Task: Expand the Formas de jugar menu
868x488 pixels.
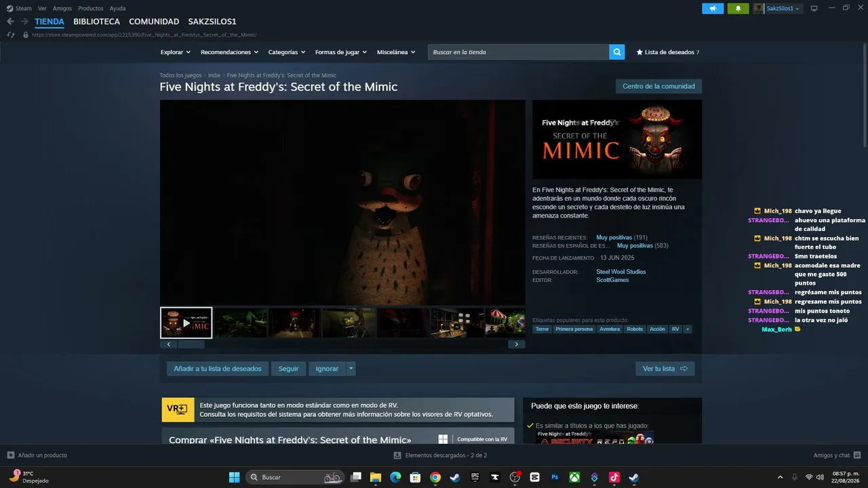Action: tap(340, 52)
